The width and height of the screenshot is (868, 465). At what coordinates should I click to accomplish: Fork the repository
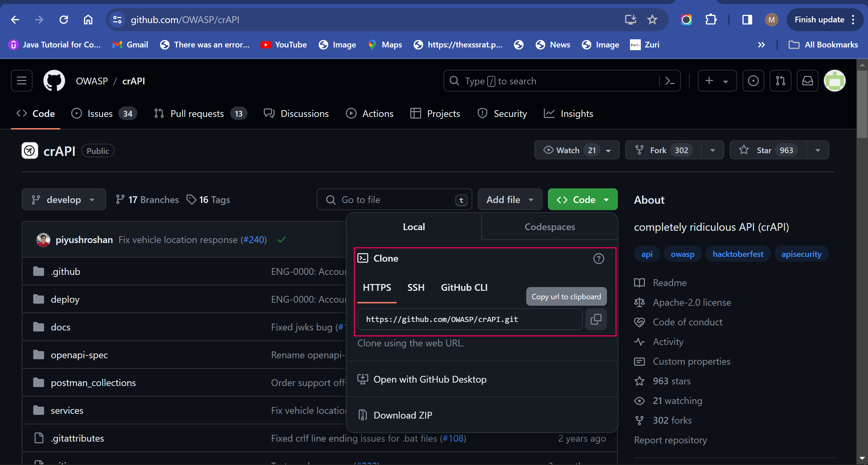(x=664, y=150)
